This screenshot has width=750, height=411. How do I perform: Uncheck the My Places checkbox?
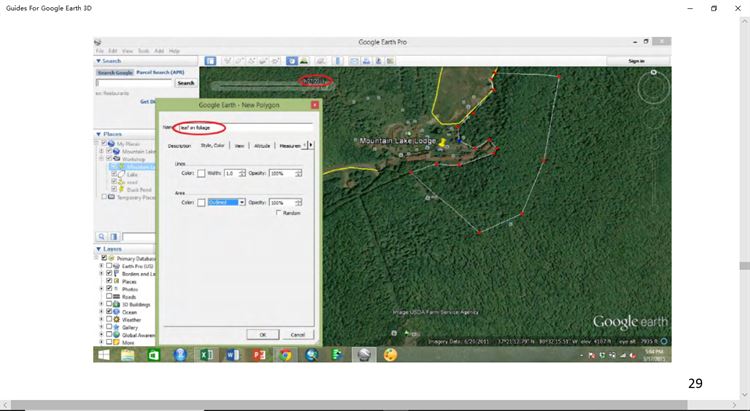104,144
